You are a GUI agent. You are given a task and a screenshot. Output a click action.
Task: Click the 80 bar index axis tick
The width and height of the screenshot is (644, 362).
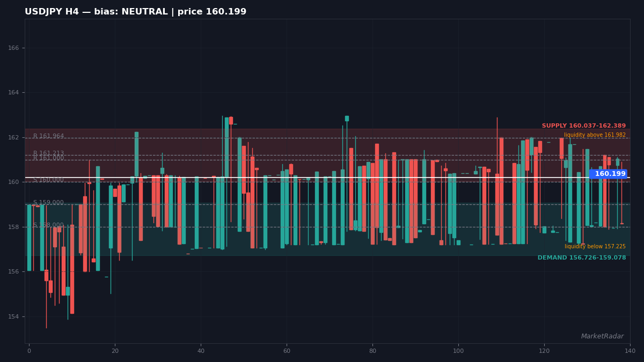372,351
